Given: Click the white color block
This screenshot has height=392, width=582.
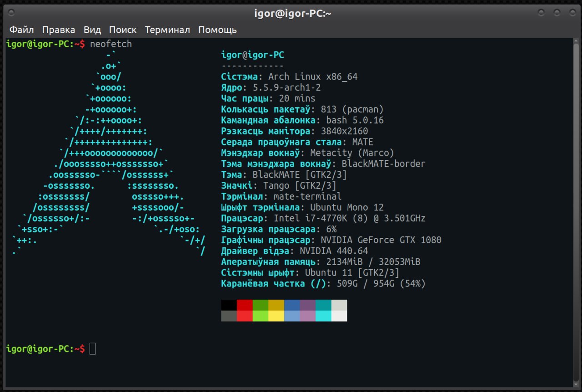Looking at the screenshot, I should [339, 316].
